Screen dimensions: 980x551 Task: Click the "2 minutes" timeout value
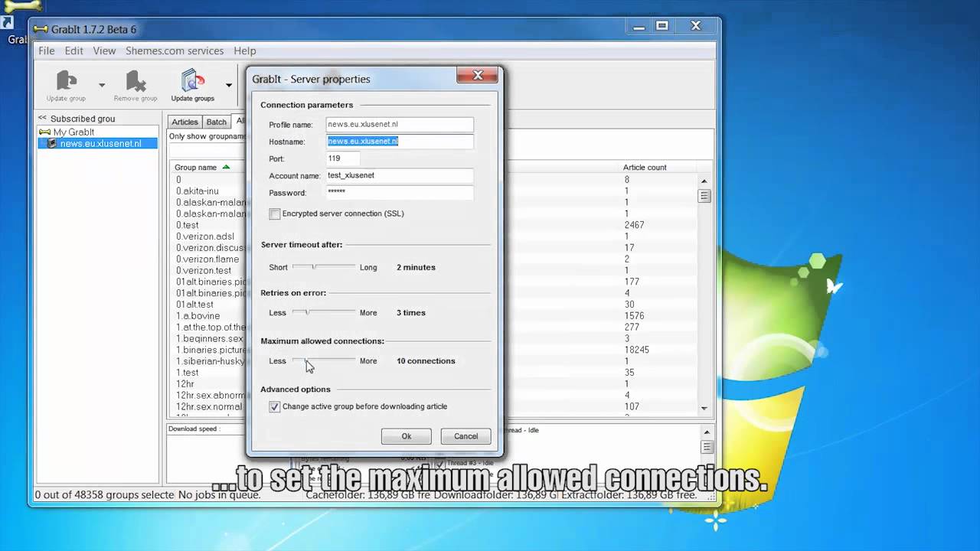coord(416,267)
